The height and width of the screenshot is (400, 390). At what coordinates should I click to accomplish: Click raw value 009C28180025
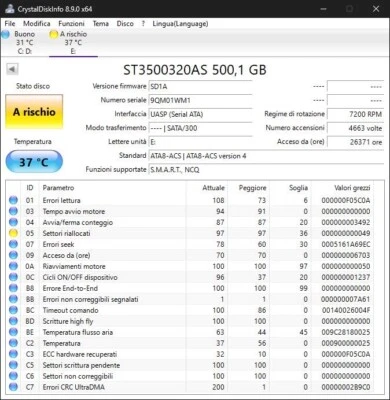pyautogui.click(x=346, y=332)
